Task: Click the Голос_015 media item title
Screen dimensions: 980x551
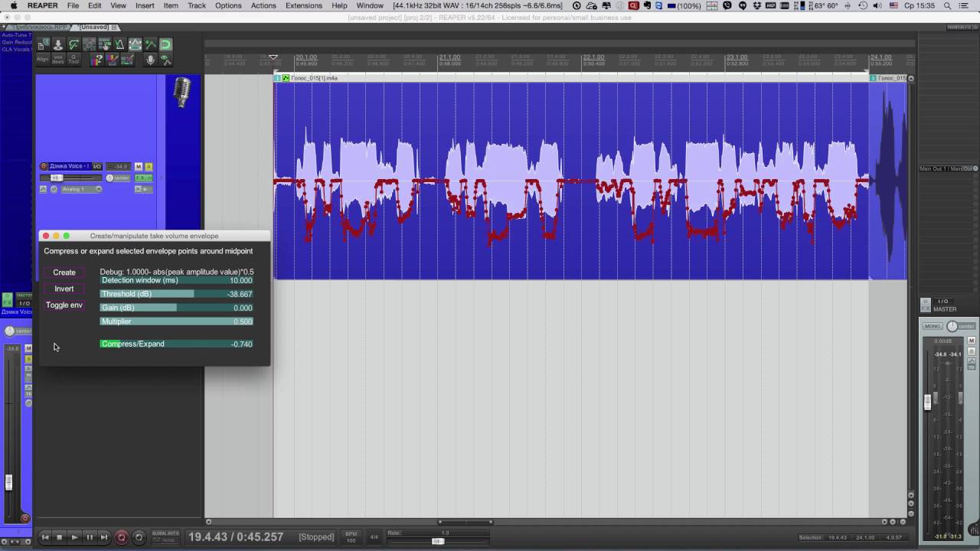Action: (x=314, y=78)
